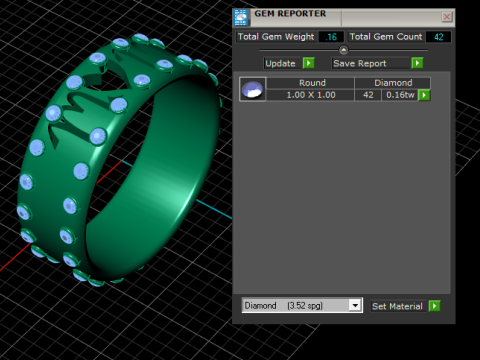Click the slider handle below gem totals
Image resolution: width=480 pixels, height=360 pixels.
(x=343, y=50)
